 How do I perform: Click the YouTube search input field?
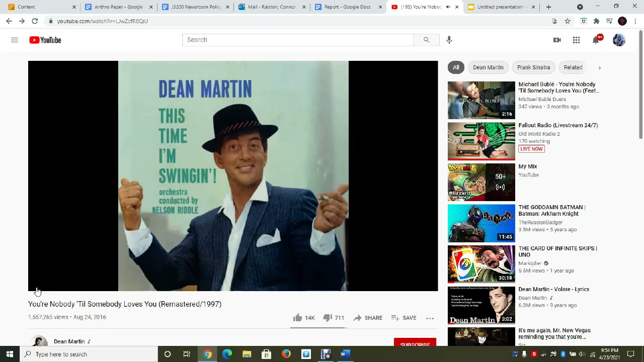(x=298, y=40)
